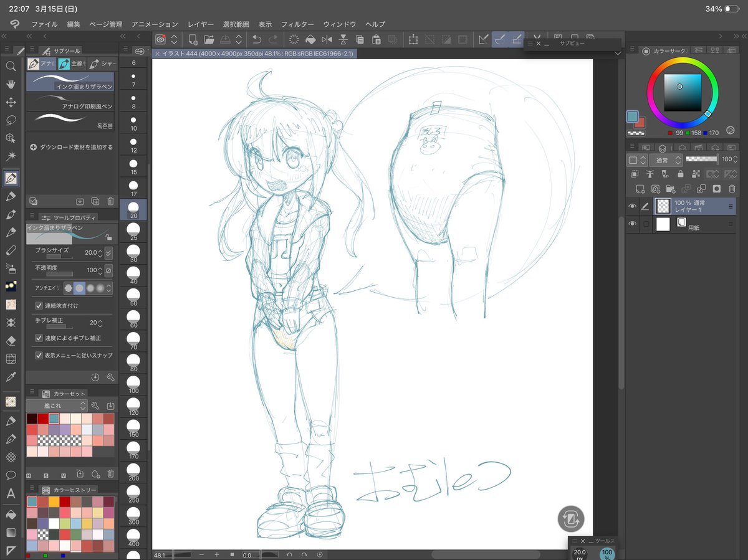Toggle 速度による手ブレ補正 checkbox
This screenshot has width=748, height=560.
(39, 338)
